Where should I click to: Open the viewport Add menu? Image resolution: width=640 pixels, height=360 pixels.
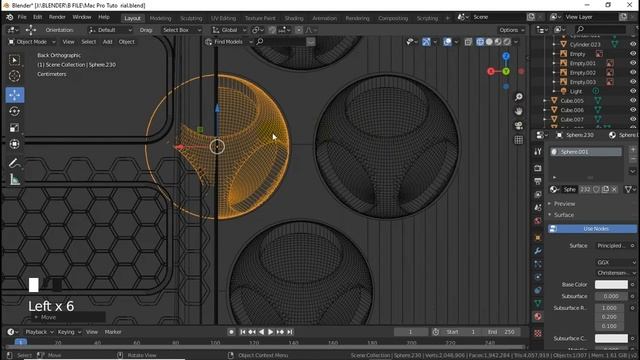[107, 42]
